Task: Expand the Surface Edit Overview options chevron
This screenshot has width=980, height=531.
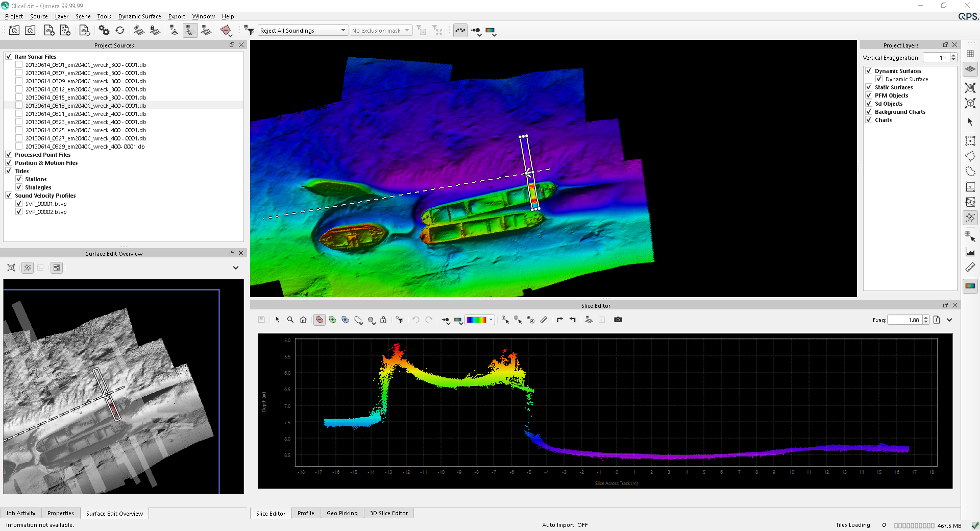Action: [235, 268]
